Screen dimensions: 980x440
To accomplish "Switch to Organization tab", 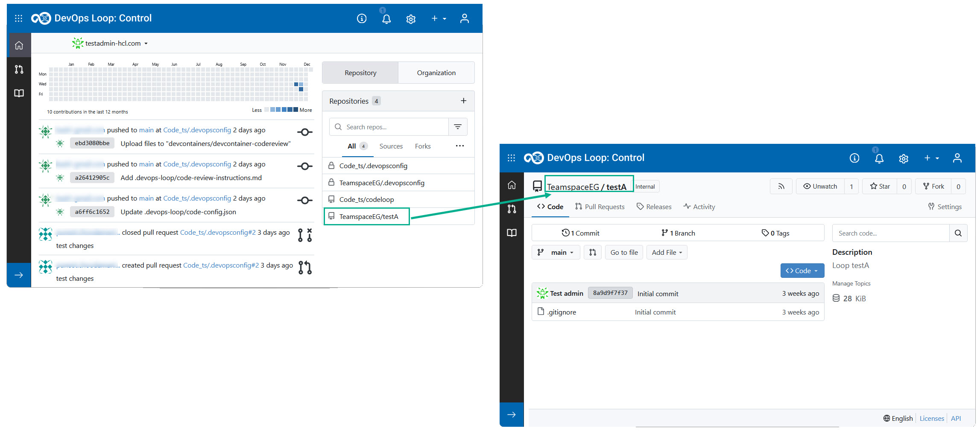I will click(x=436, y=73).
